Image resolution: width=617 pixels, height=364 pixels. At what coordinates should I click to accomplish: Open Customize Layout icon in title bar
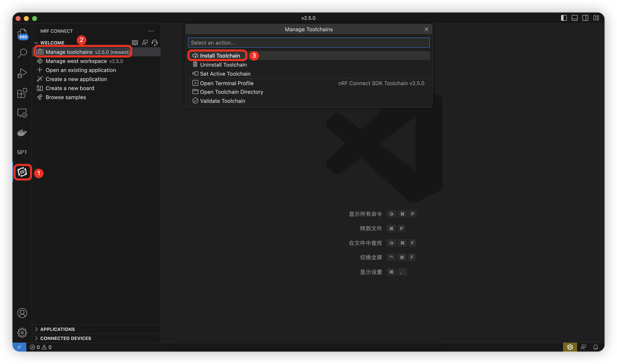pos(596,18)
